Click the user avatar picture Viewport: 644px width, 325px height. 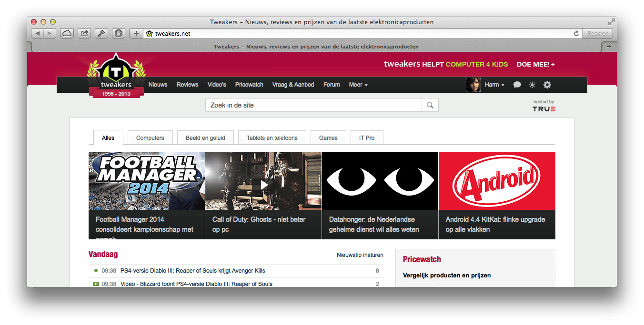pyautogui.click(x=473, y=85)
